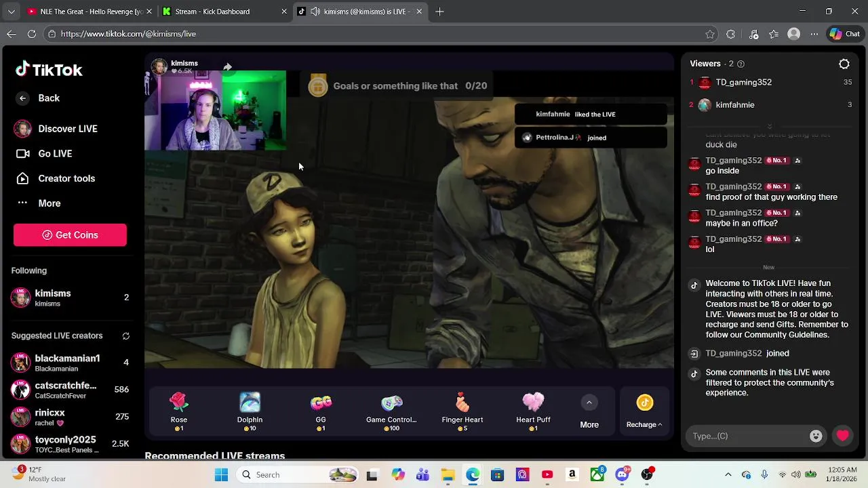This screenshot has width=868, height=488.
Task: Open emoji picker in chat
Action: pyautogui.click(x=816, y=436)
